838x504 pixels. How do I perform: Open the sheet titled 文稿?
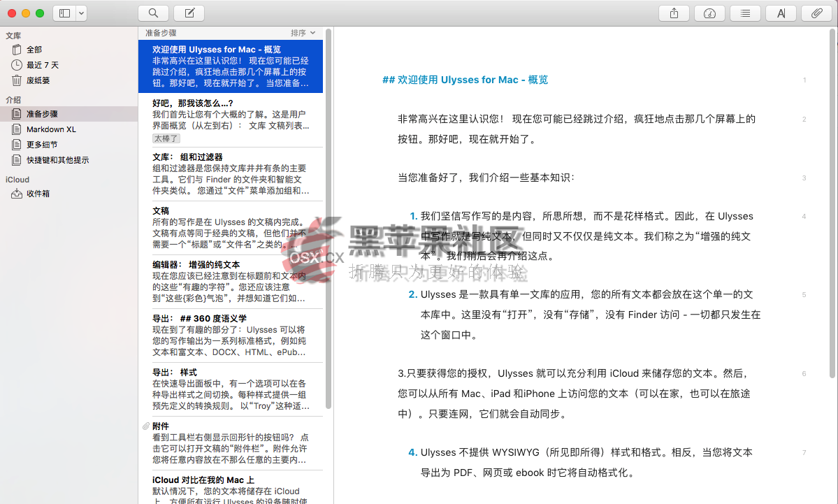pyautogui.click(x=231, y=228)
